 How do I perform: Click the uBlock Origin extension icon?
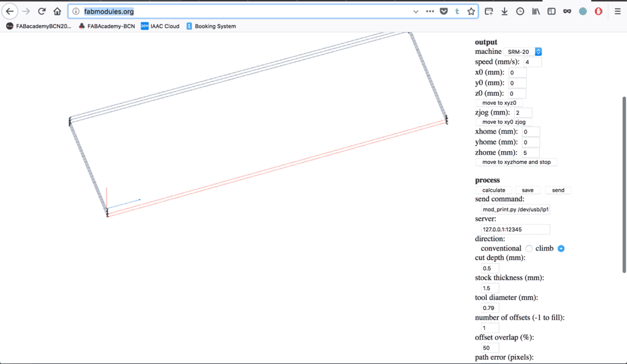pos(599,11)
